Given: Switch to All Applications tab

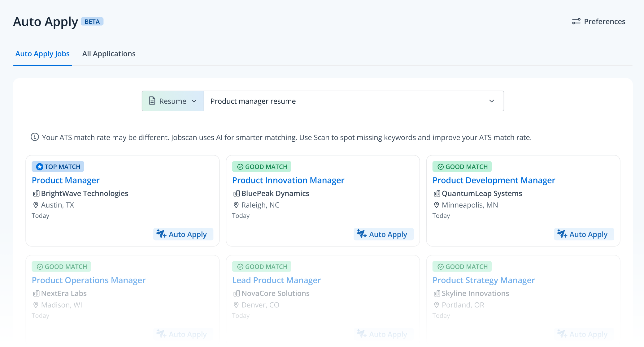Looking at the screenshot, I should [x=109, y=54].
